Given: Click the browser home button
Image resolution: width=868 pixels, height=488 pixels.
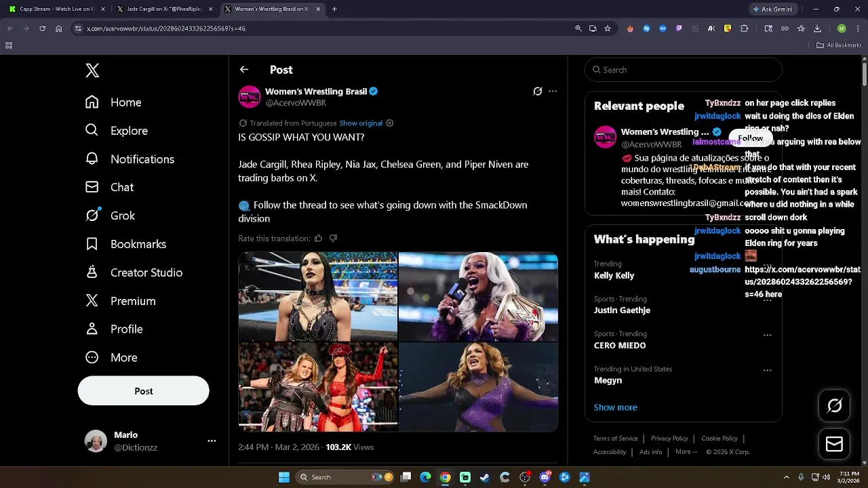Looking at the screenshot, I should click(59, 28).
